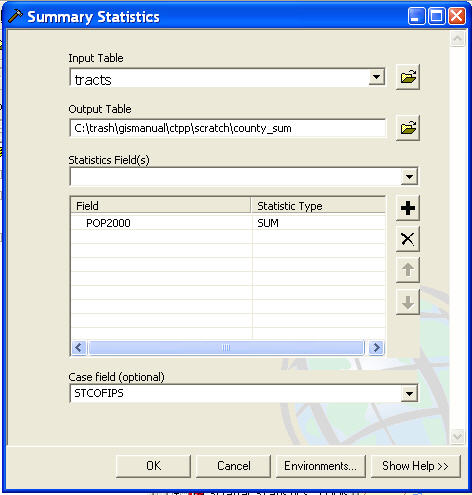Click the Output Table path field
This screenshot has height=495, width=472.
[228, 128]
